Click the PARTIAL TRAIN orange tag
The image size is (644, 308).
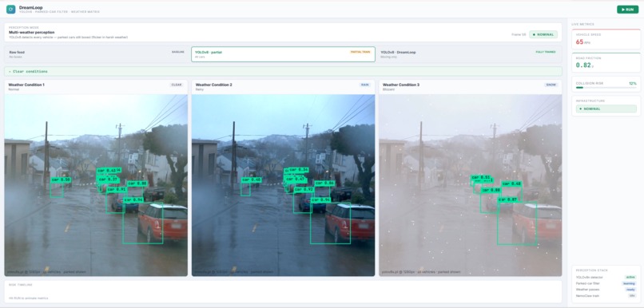click(x=360, y=52)
